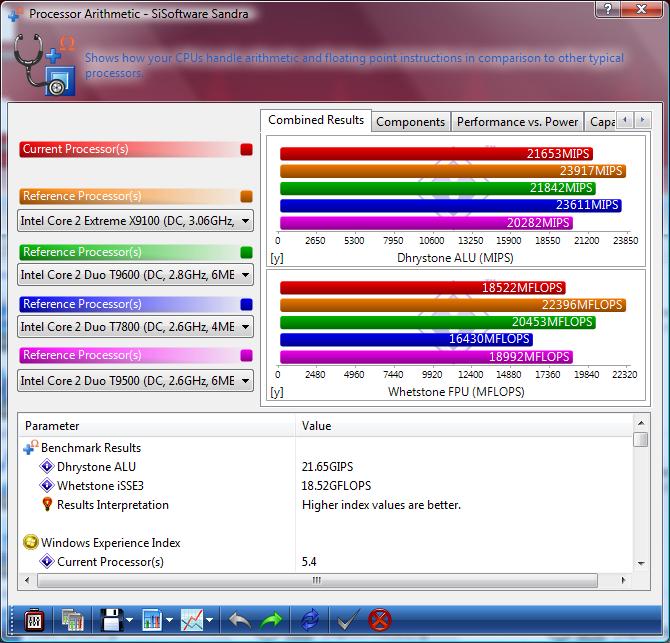Click the grey checkmark OK icon
This screenshot has height=643, width=670.
click(348, 620)
